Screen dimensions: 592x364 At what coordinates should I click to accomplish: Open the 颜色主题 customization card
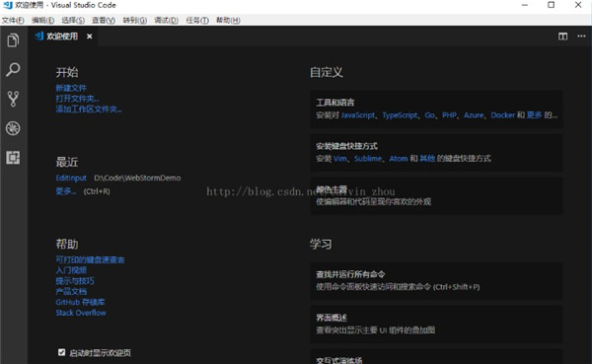(x=436, y=196)
